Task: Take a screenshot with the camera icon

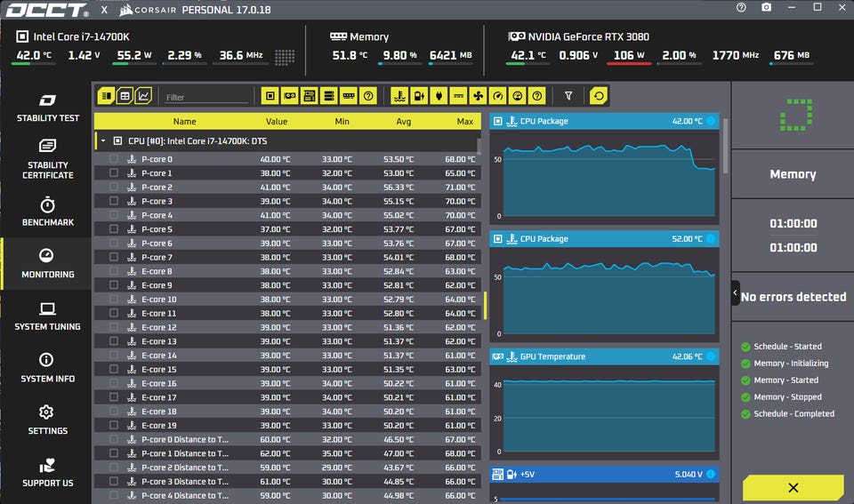Action: pyautogui.click(x=766, y=8)
